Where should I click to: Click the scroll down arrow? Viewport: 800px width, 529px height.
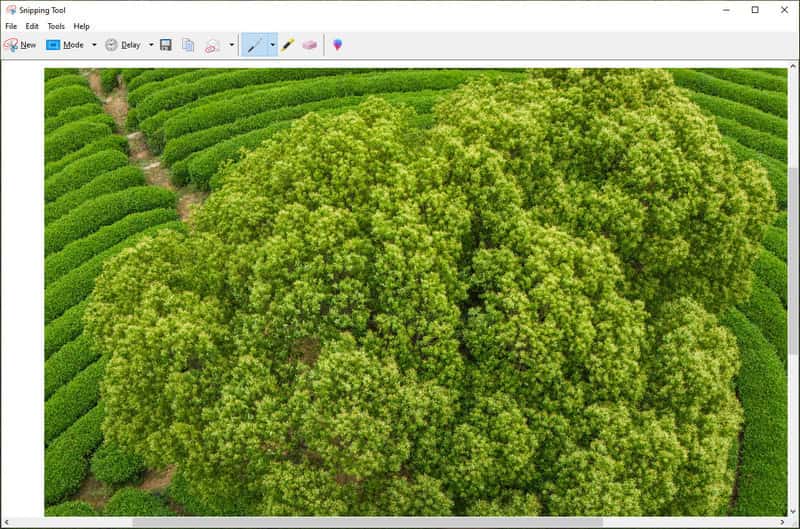[793, 512]
